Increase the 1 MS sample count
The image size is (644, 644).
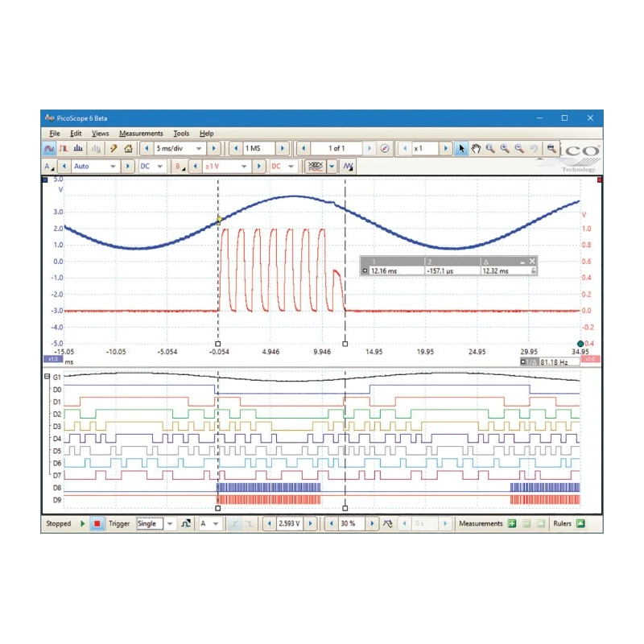(x=283, y=149)
